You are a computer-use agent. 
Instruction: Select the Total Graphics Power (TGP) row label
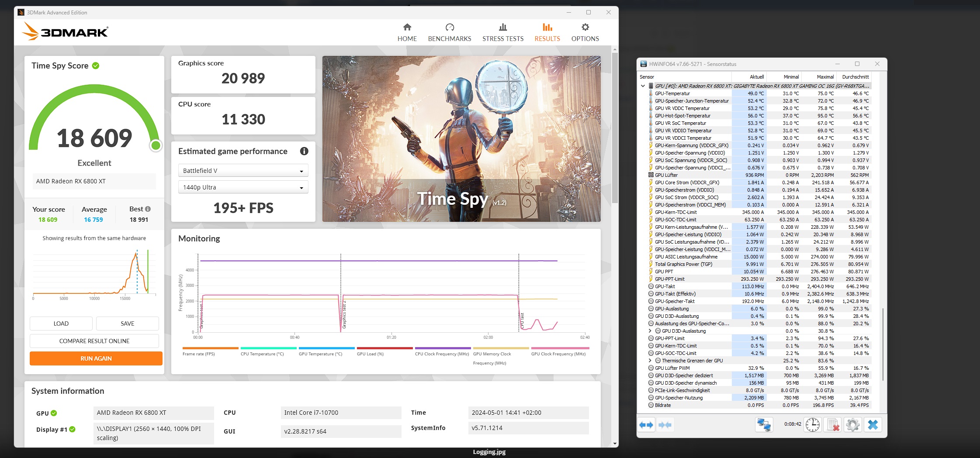point(683,264)
